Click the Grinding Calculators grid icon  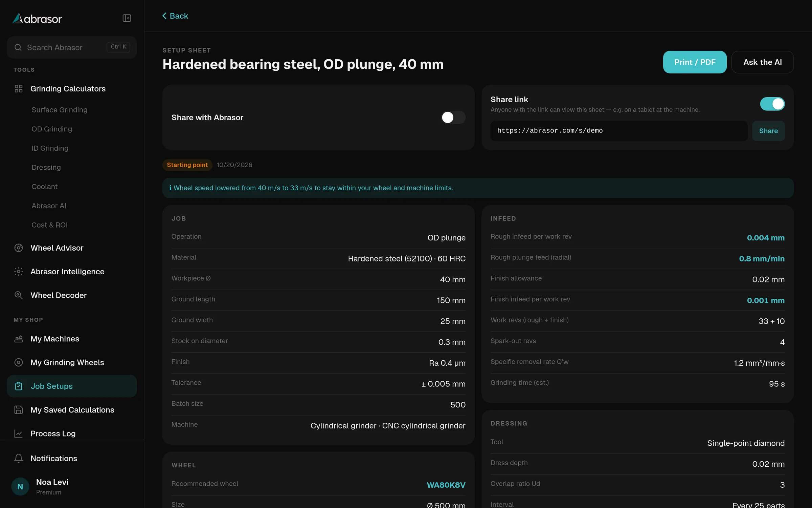pyautogui.click(x=19, y=89)
